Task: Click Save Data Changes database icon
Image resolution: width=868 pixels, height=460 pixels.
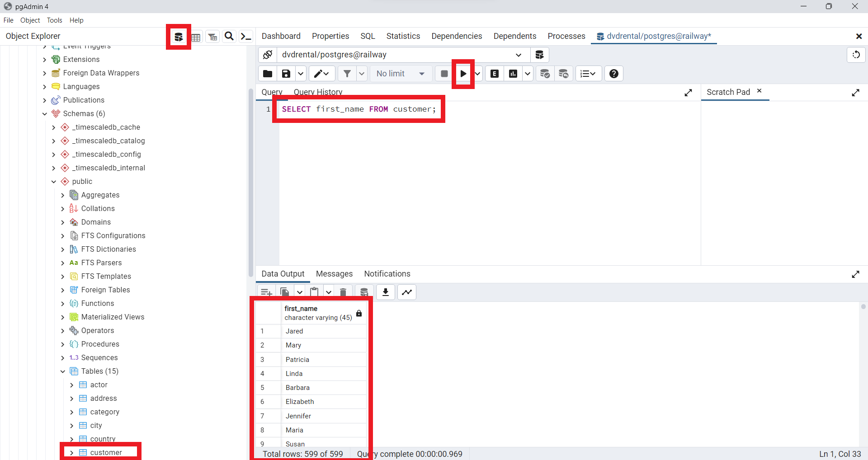Action: [364, 292]
